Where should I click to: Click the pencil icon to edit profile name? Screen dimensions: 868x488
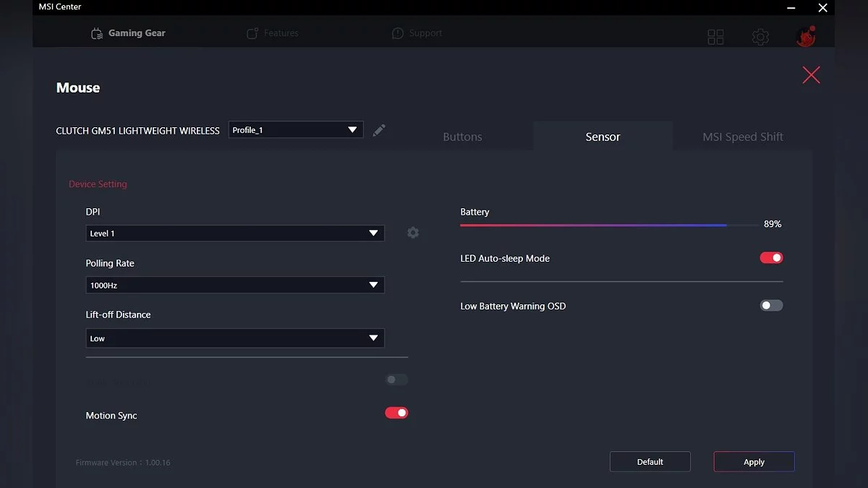pyautogui.click(x=379, y=130)
